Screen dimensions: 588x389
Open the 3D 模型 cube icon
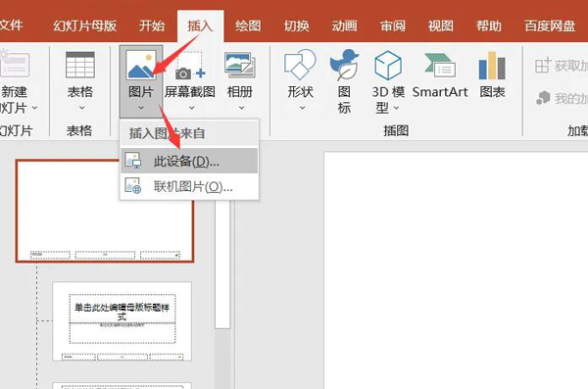388,65
